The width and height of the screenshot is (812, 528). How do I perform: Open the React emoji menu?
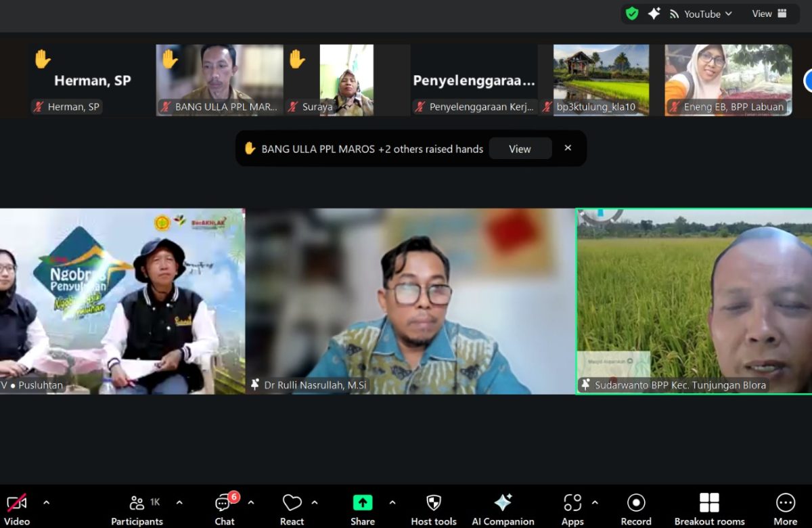pos(292,509)
